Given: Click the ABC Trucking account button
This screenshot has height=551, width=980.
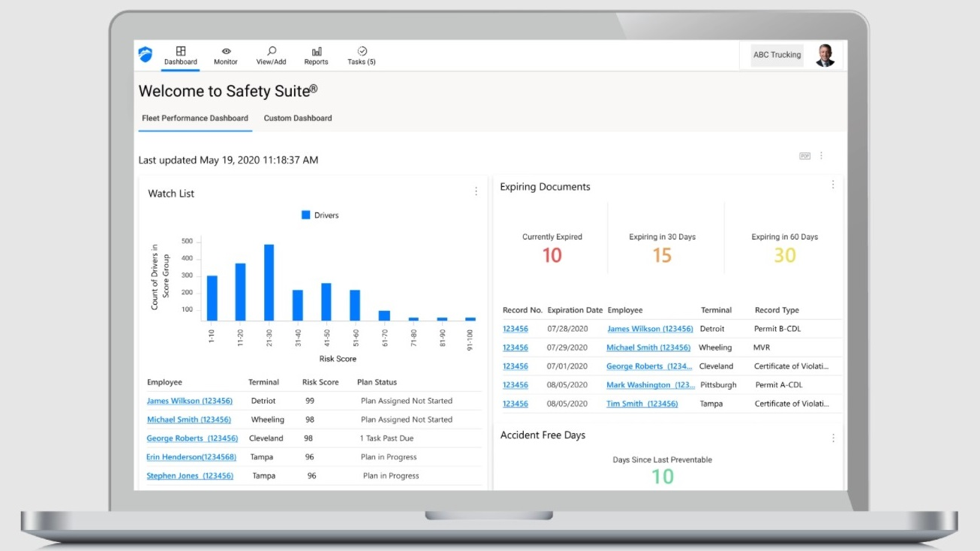Looking at the screenshot, I should click(x=776, y=55).
